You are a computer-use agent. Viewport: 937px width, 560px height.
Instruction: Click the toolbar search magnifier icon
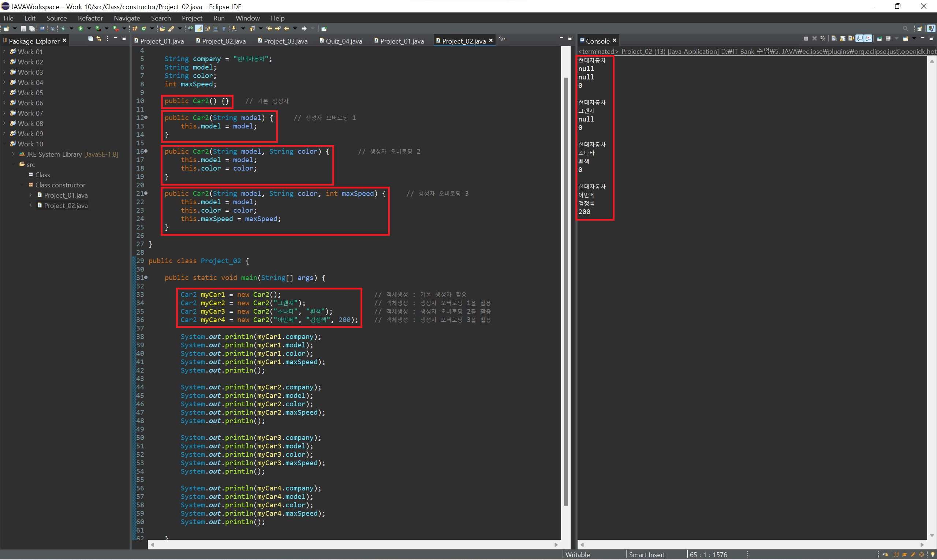905,29
